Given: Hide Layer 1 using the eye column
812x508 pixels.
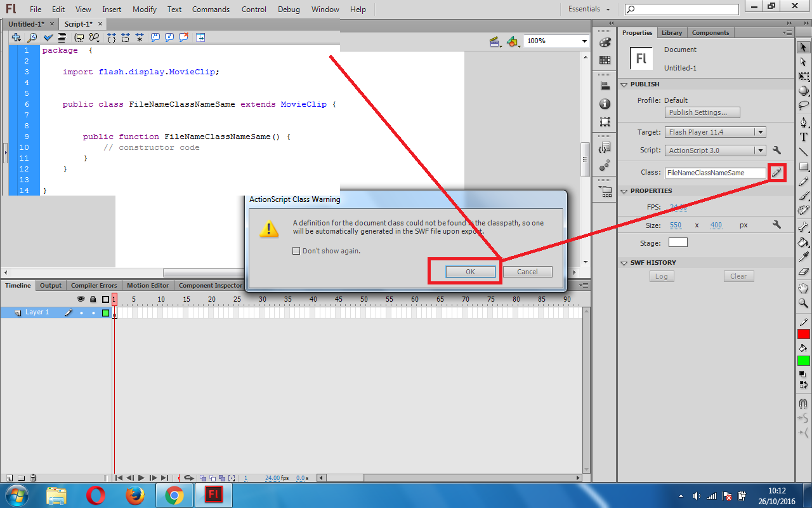Looking at the screenshot, I should click(x=81, y=312).
